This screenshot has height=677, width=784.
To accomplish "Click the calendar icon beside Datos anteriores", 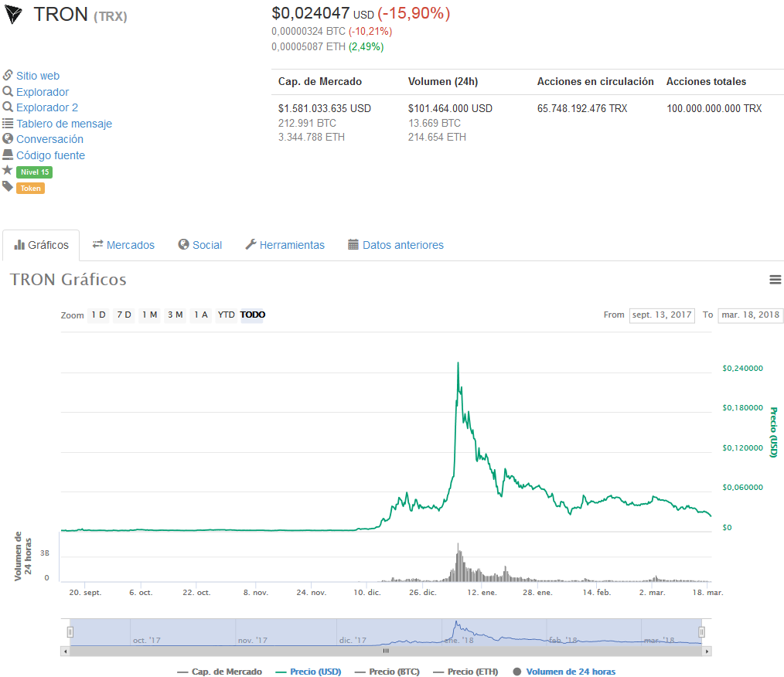I will [x=353, y=244].
